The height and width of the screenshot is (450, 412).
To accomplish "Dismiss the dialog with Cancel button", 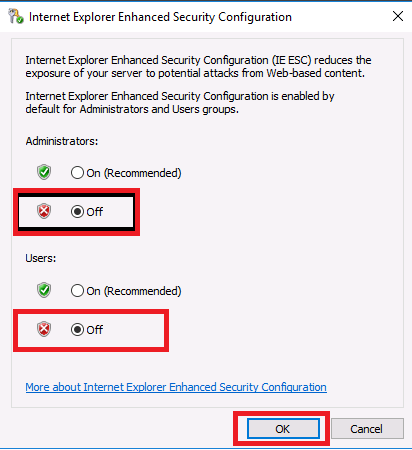I will (x=367, y=429).
